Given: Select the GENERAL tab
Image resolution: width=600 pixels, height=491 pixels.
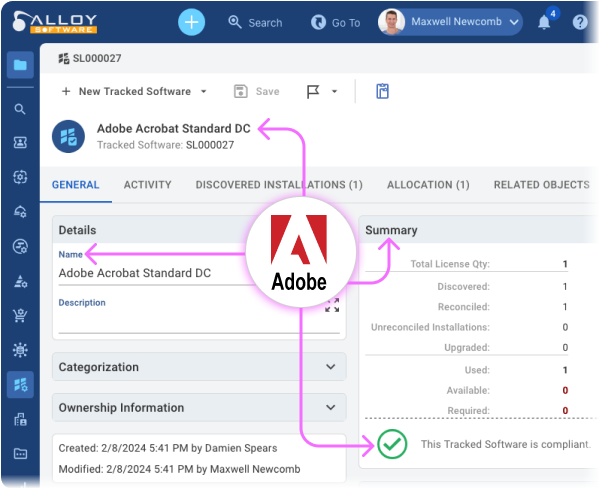Looking at the screenshot, I should point(76,185).
